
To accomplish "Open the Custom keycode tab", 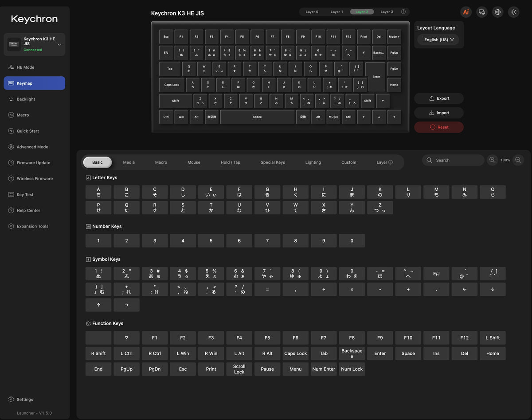I will (x=349, y=162).
